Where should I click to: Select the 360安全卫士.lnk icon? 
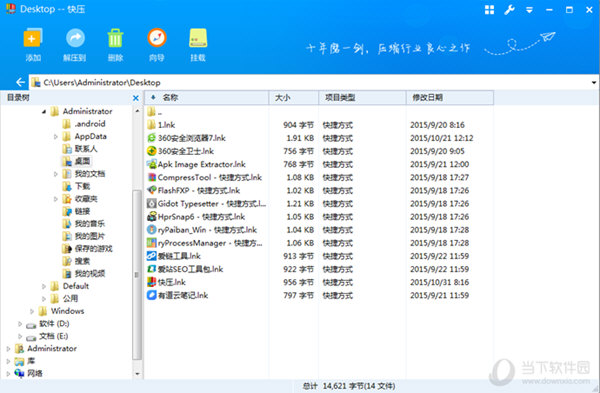152,151
